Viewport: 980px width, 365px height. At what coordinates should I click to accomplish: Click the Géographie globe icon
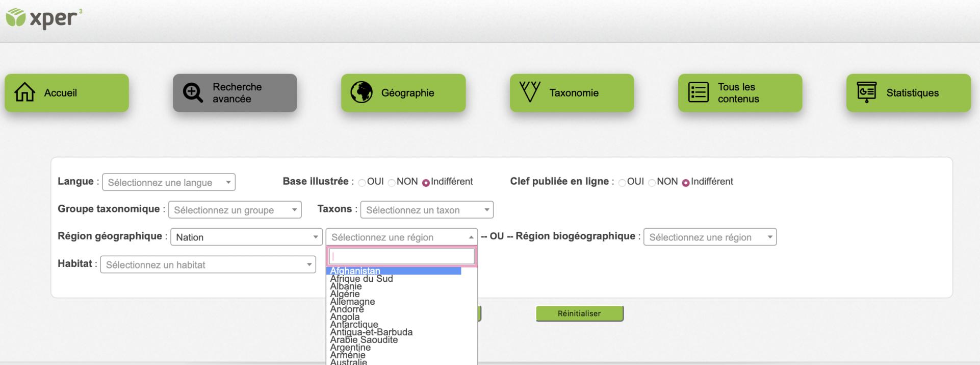[x=362, y=92]
